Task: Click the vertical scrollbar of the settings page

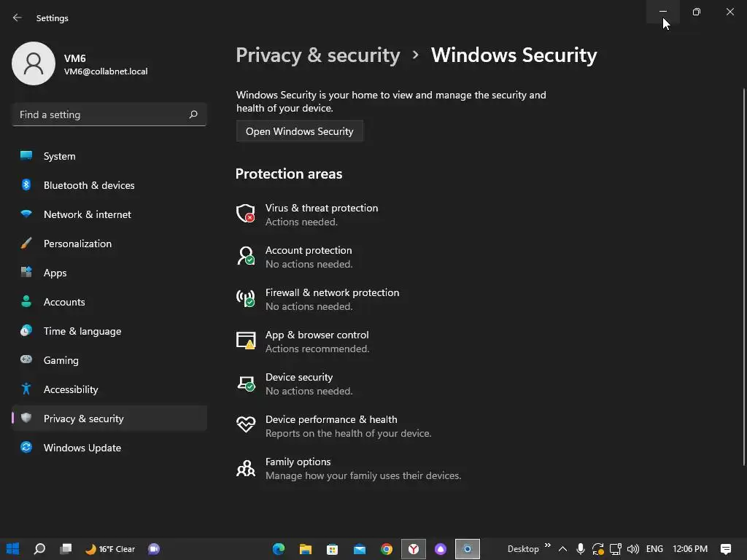Action: pos(744,277)
